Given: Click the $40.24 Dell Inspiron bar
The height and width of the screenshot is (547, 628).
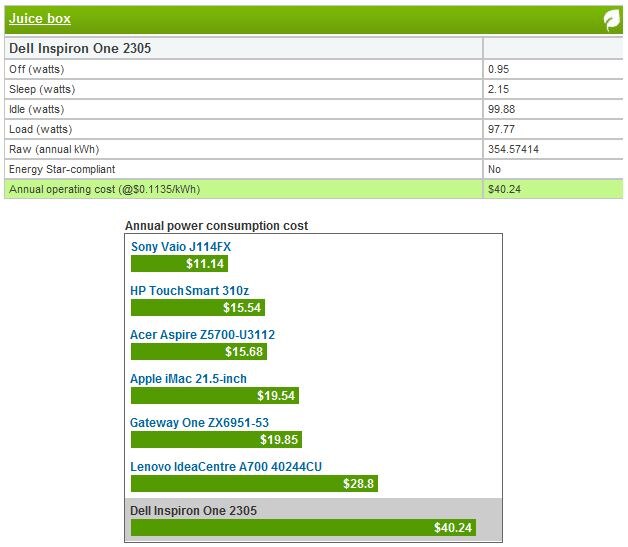Looking at the screenshot, I should point(304,528).
